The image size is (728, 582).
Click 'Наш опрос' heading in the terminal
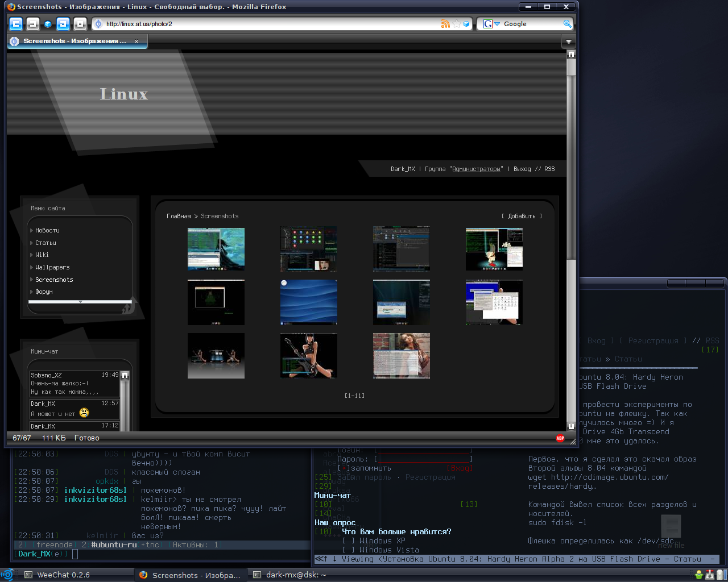(335, 523)
